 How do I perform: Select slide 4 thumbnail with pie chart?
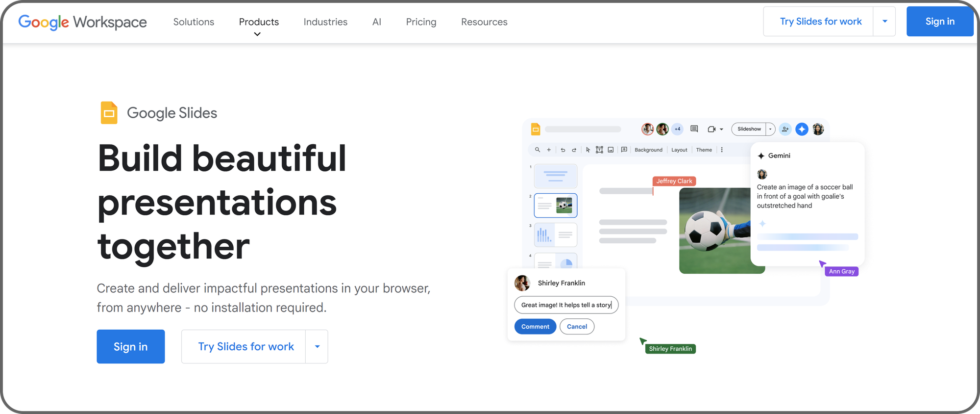click(x=555, y=261)
